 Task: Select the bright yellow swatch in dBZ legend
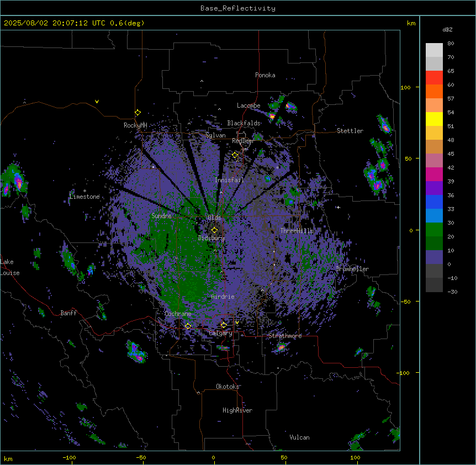[x=434, y=119]
